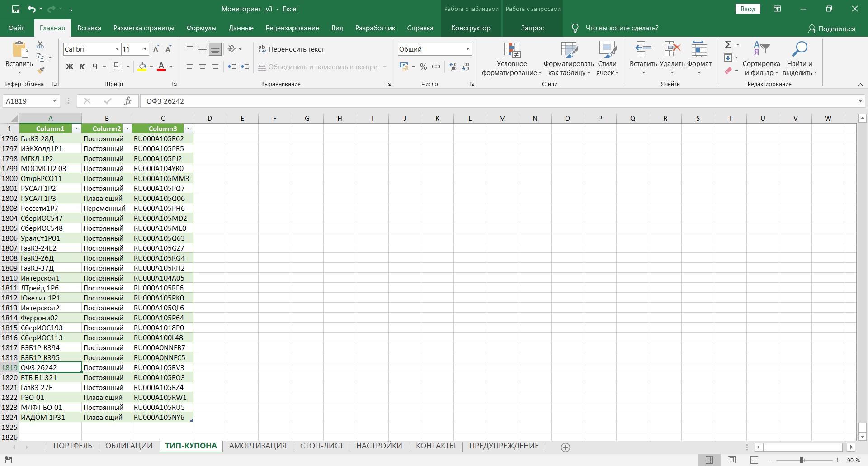
Task: Click the fill color yellow swatch
Action: pyautogui.click(x=142, y=67)
